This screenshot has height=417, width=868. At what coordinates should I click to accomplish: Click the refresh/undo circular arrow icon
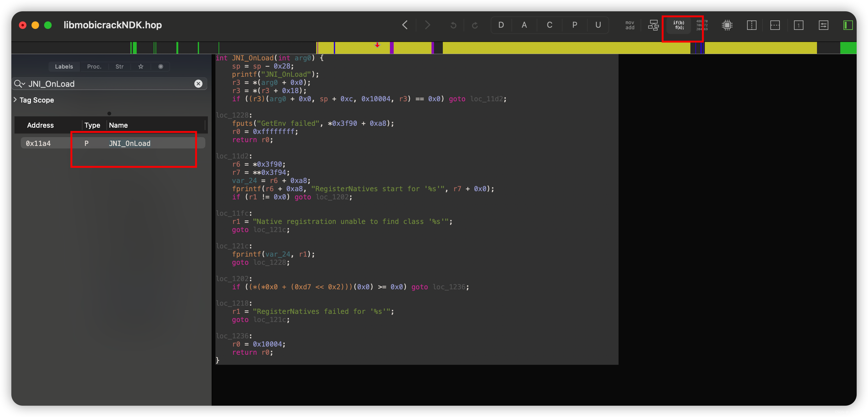(x=454, y=25)
